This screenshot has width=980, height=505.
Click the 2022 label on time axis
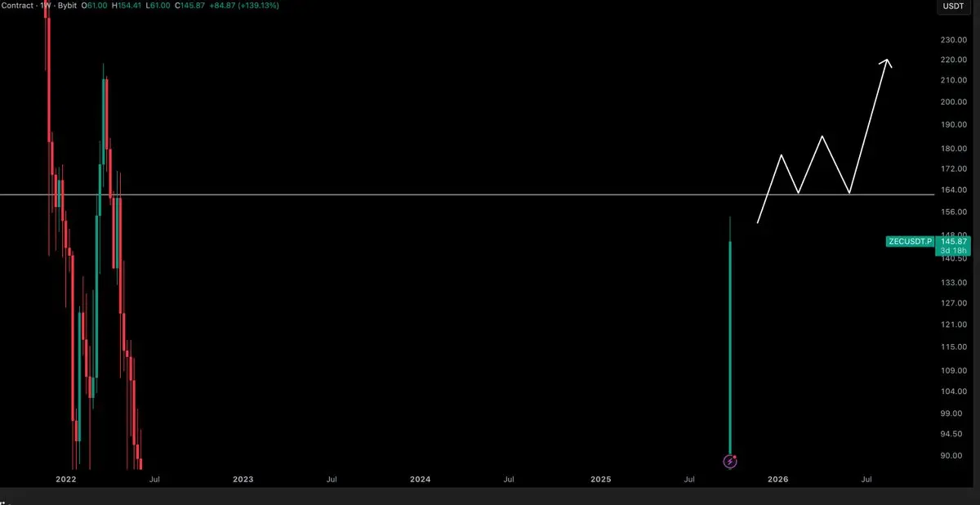click(x=65, y=480)
